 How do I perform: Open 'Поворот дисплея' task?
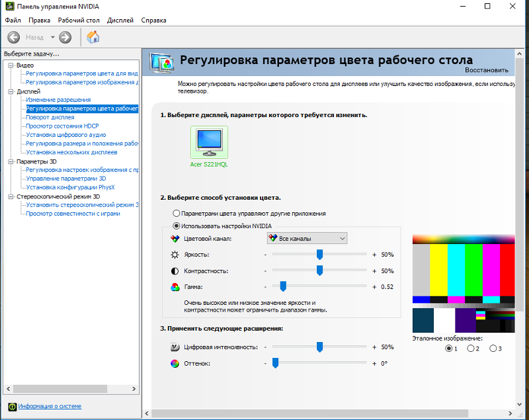point(50,117)
